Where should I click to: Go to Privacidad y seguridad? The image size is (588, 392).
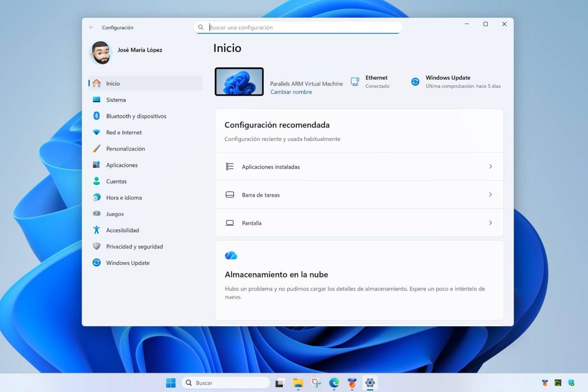145,247
